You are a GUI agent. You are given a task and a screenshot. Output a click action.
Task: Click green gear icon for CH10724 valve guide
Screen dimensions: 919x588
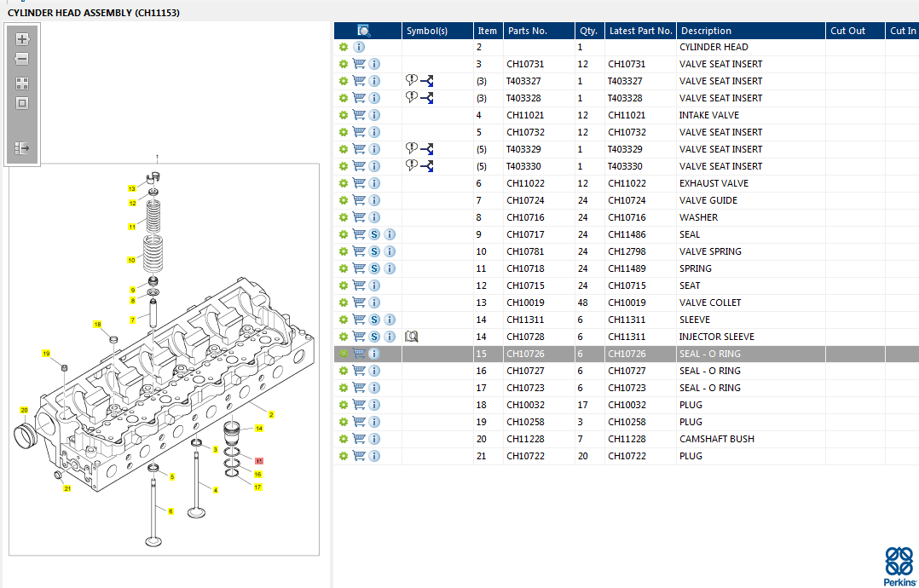pyautogui.click(x=344, y=200)
